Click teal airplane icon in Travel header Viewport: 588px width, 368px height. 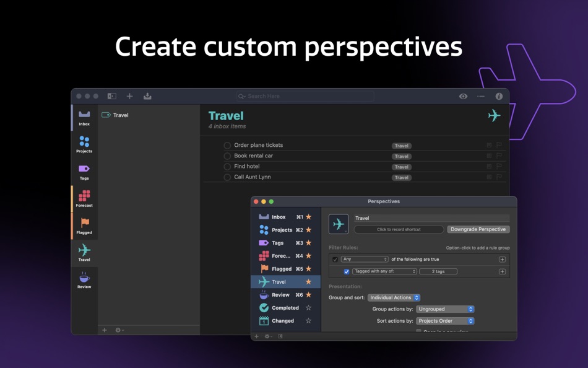(495, 115)
